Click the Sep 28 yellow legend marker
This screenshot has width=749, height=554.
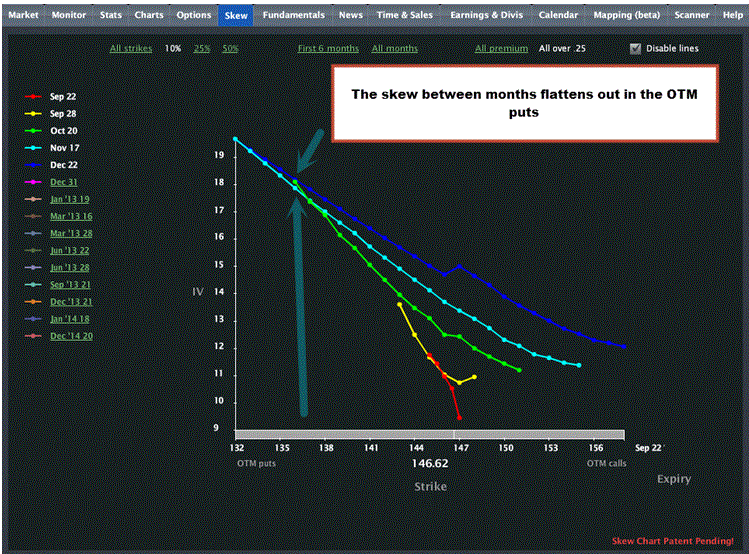point(35,114)
